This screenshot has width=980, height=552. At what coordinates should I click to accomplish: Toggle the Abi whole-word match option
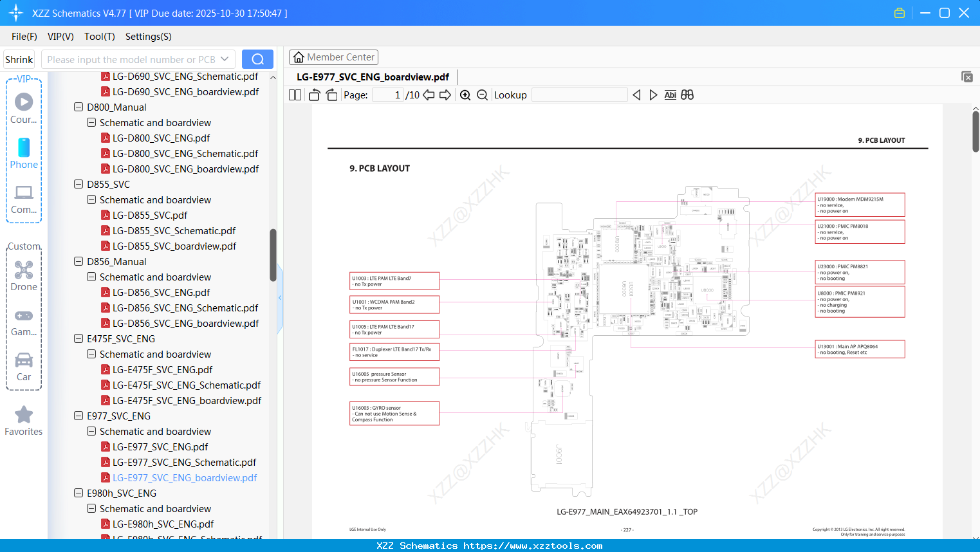tap(670, 95)
